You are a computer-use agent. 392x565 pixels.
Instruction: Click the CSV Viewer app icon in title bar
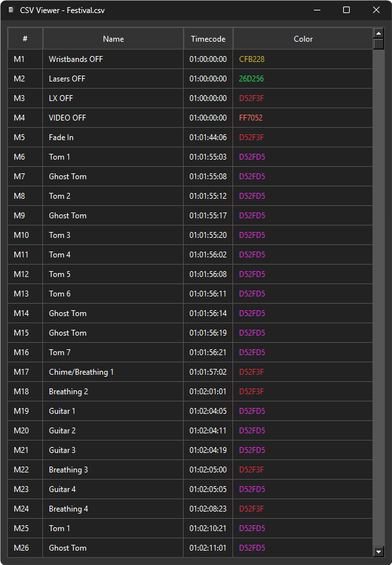tap(11, 10)
